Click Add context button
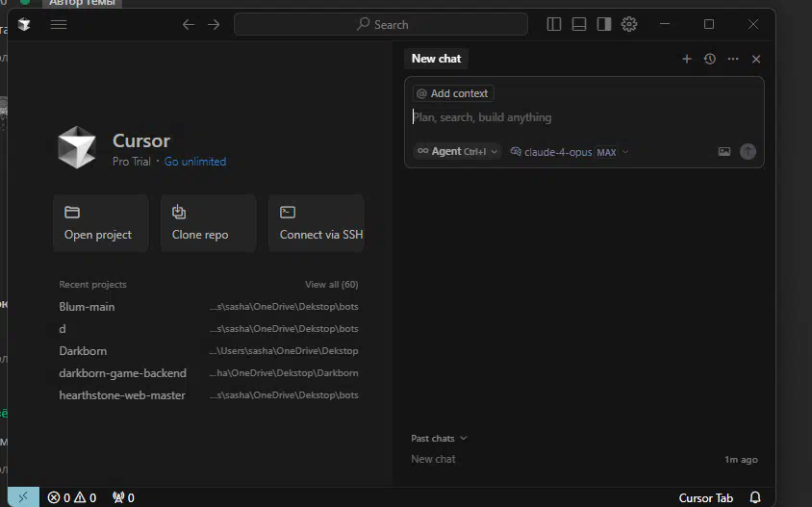The height and width of the screenshot is (507, 812). (453, 93)
